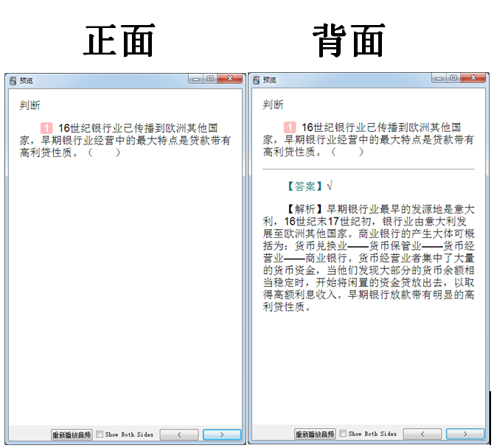Close the left preview window
The image size is (494, 448).
230,79
